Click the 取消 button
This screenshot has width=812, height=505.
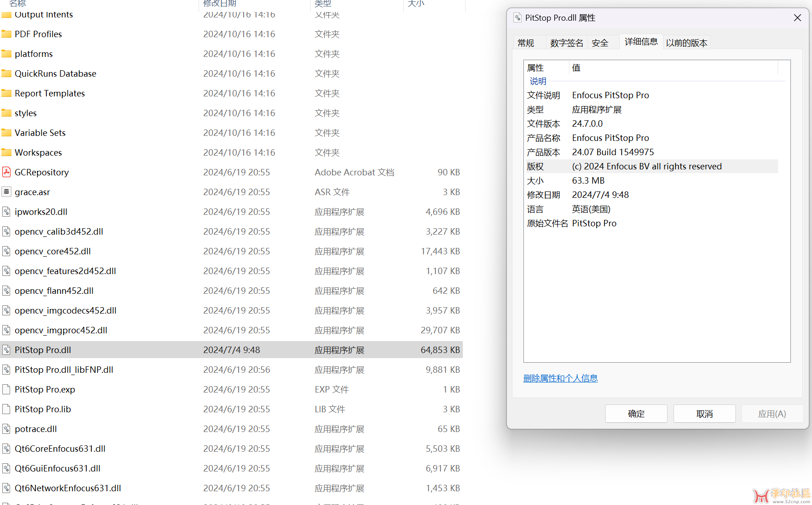click(704, 414)
